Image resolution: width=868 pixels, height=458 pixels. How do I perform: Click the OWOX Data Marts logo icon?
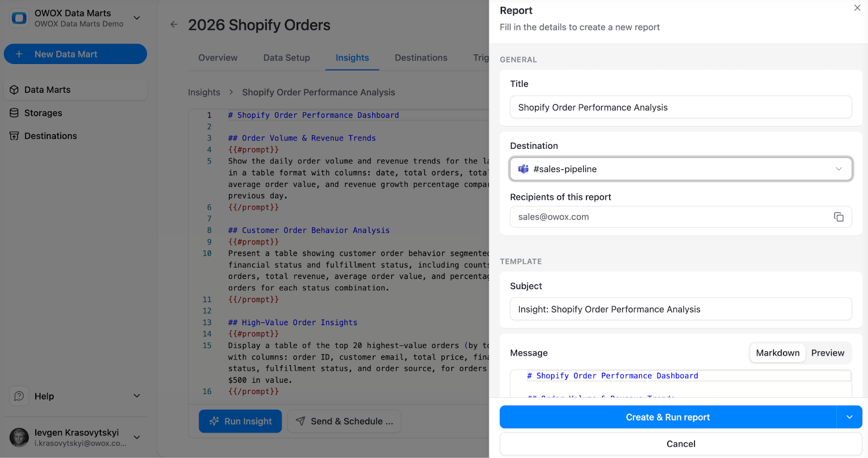[x=20, y=18]
